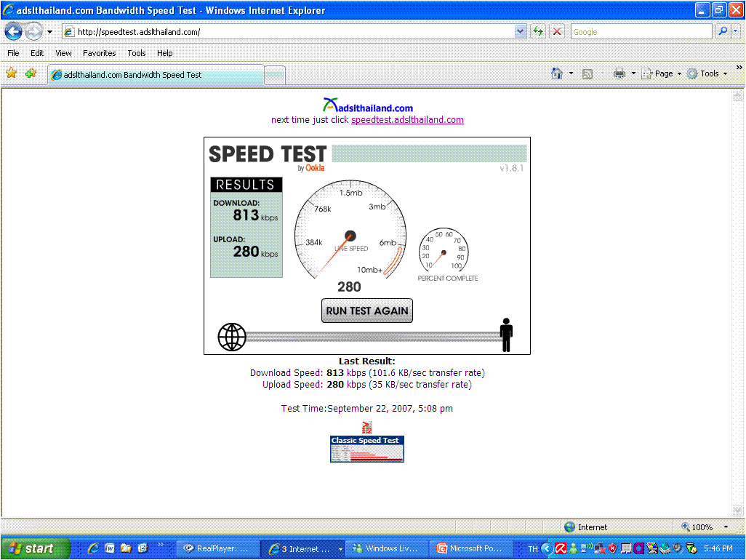746x560 pixels.
Task: Expand the Print options dropdown arrow
Action: pyautogui.click(x=633, y=73)
